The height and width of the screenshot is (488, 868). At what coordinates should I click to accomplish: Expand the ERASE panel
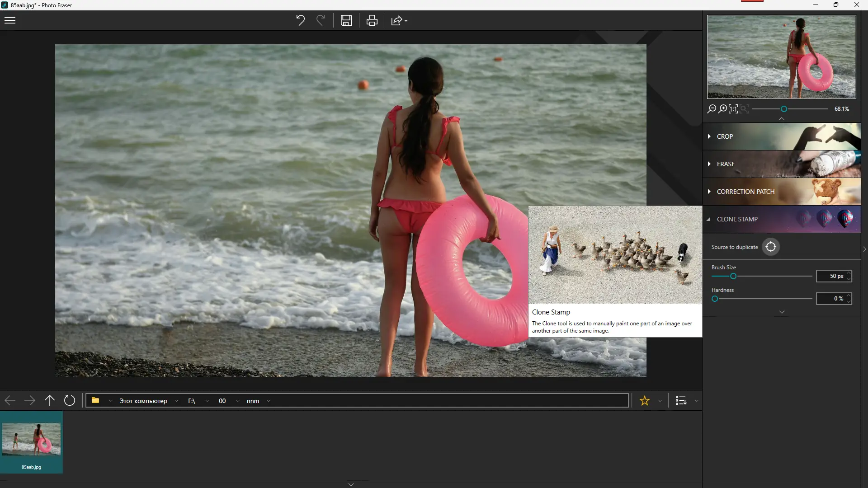[x=726, y=164]
